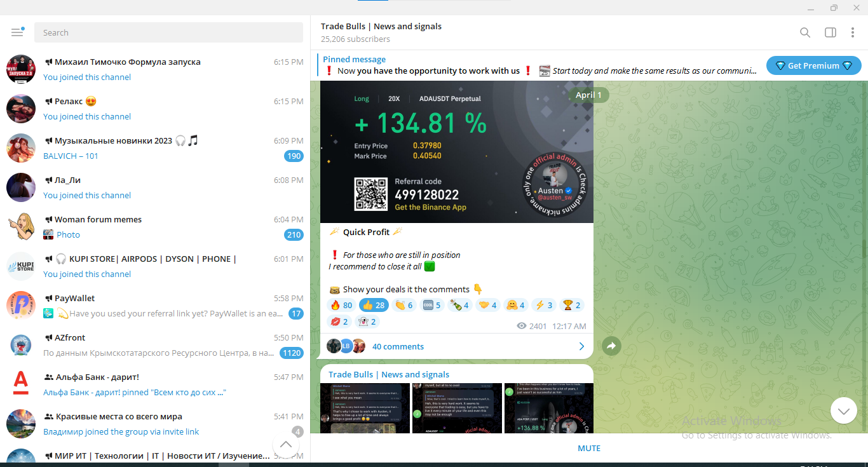Screen dimensions: 868x467
Task: Open Woman forum memes chat
Action: 155,227
